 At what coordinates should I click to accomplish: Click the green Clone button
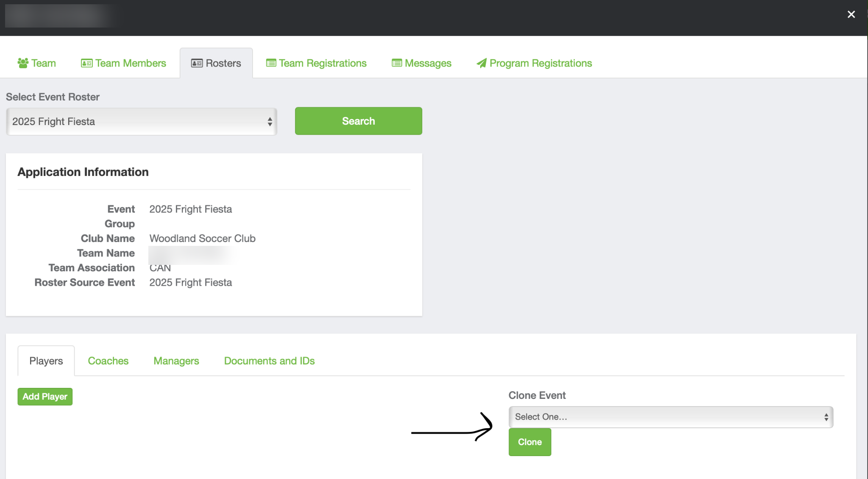pyautogui.click(x=530, y=442)
